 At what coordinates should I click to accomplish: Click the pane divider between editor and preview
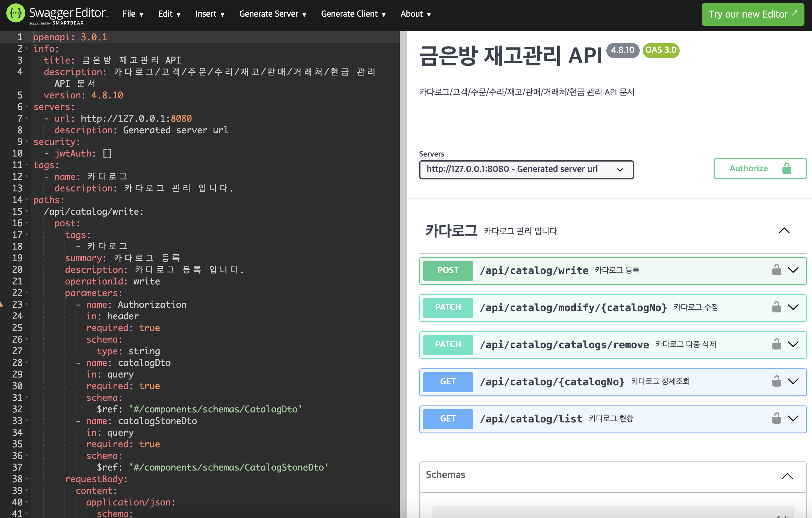tap(403, 274)
